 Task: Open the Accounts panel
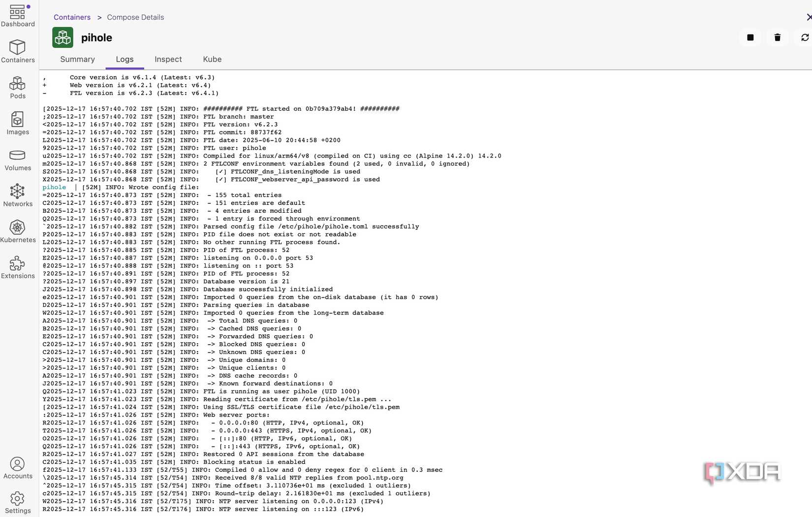(x=18, y=468)
